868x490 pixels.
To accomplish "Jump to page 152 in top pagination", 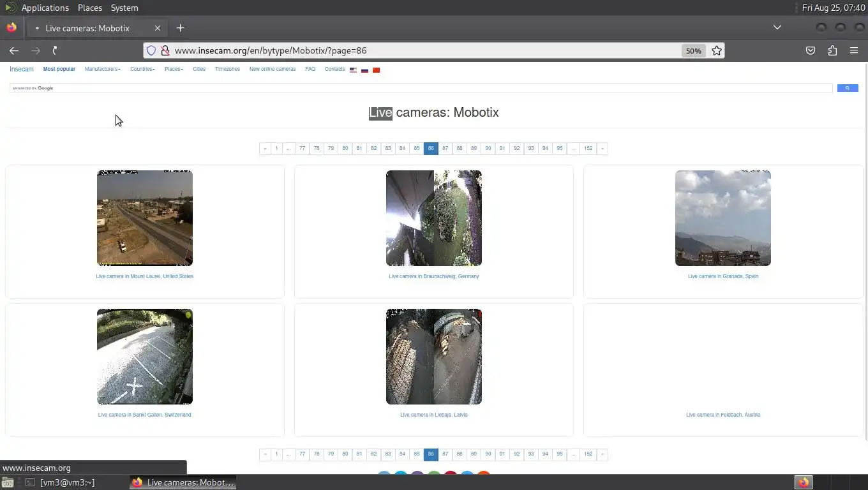I will click(588, 148).
